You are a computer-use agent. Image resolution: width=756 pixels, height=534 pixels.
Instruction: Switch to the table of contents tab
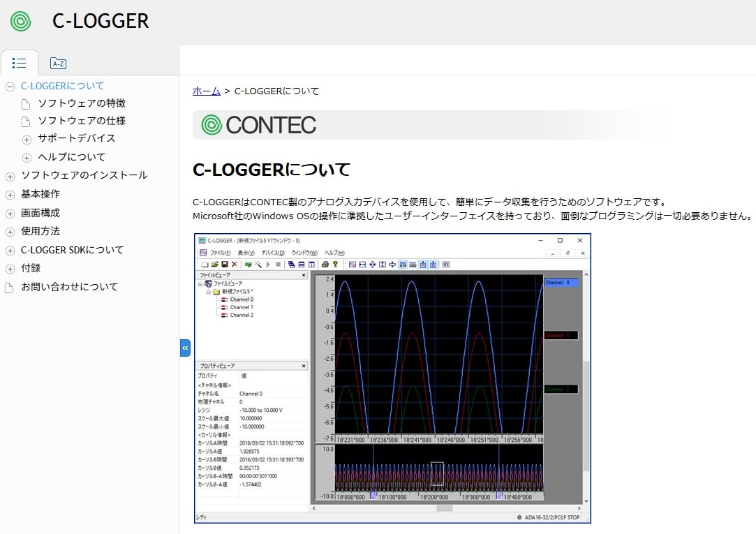coord(20,64)
